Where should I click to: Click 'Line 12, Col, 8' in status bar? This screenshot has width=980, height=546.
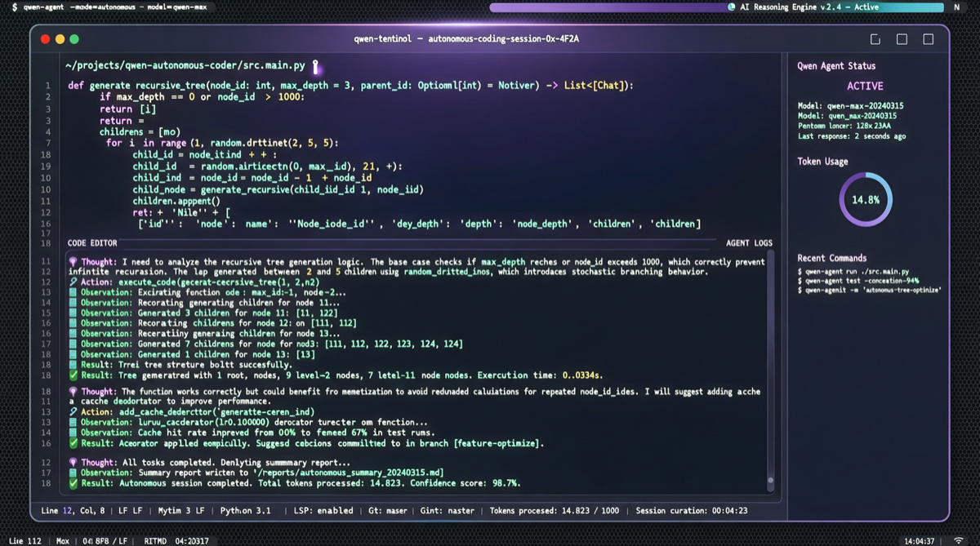[x=73, y=511]
